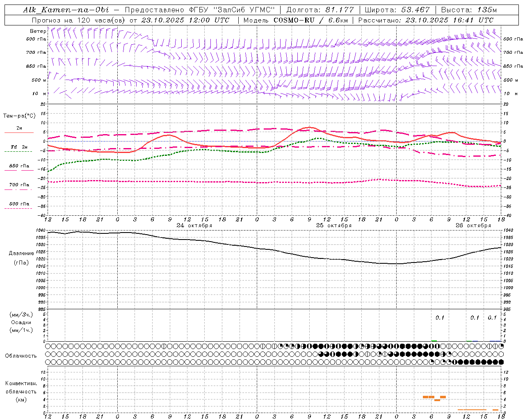
Task: Click the blue dashed legend line under 'Td 2м'
Action: [x=18, y=152]
